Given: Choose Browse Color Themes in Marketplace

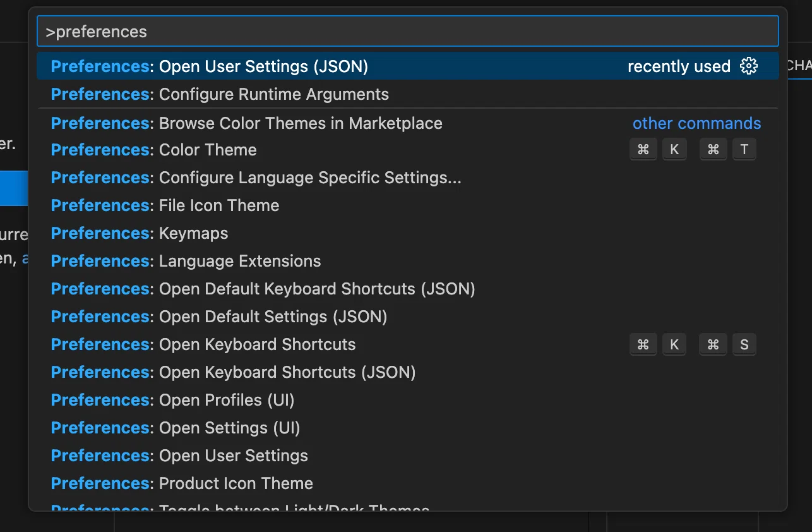Looking at the screenshot, I should coord(408,123).
